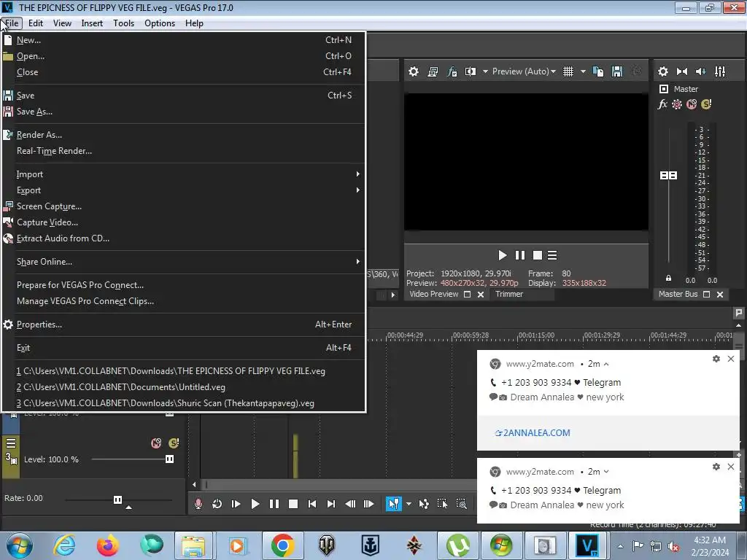Expand the first y2mate notification chevron
Image resolution: width=747 pixels, height=560 pixels.
click(x=606, y=365)
